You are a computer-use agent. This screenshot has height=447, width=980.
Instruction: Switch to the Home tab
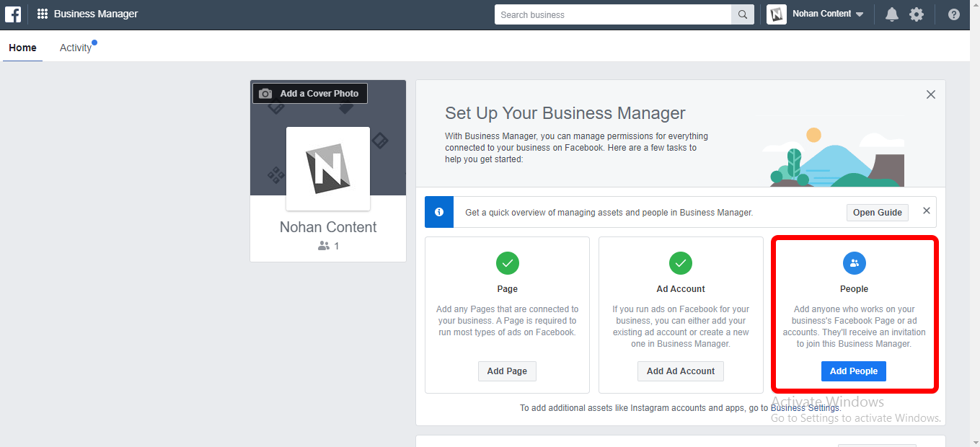pos(22,48)
